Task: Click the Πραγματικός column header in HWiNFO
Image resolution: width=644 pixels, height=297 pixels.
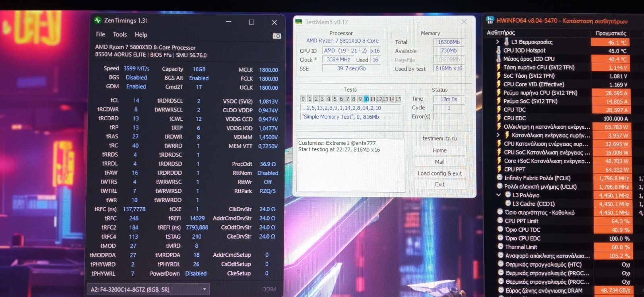Action: pyautogui.click(x=611, y=33)
